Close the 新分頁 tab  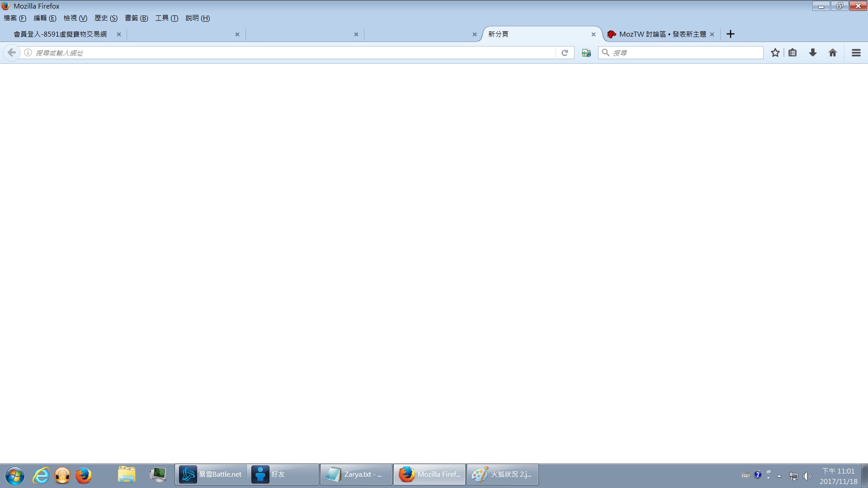[x=593, y=34]
